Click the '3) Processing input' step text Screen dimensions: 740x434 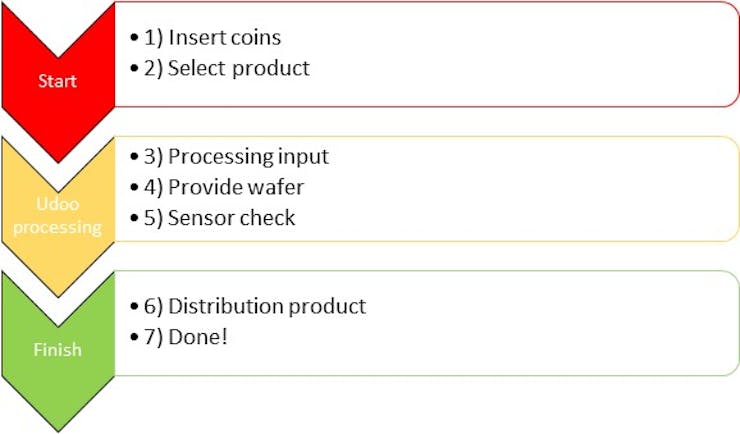point(236,157)
